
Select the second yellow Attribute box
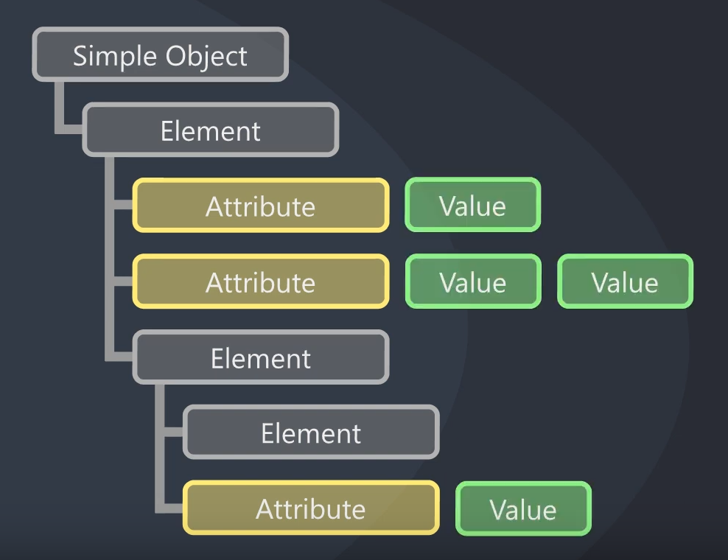tap(260, 281)
